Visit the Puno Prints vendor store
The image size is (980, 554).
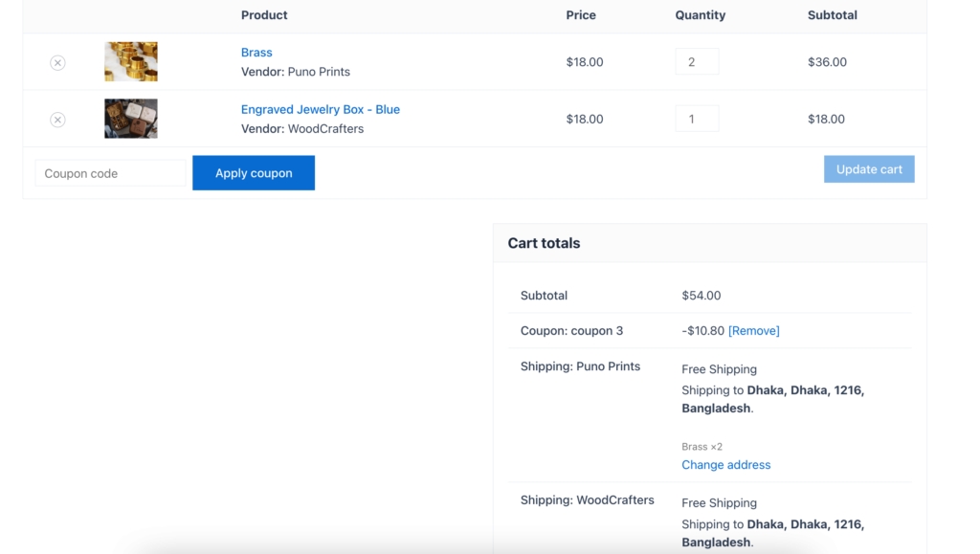coord(319,71)
